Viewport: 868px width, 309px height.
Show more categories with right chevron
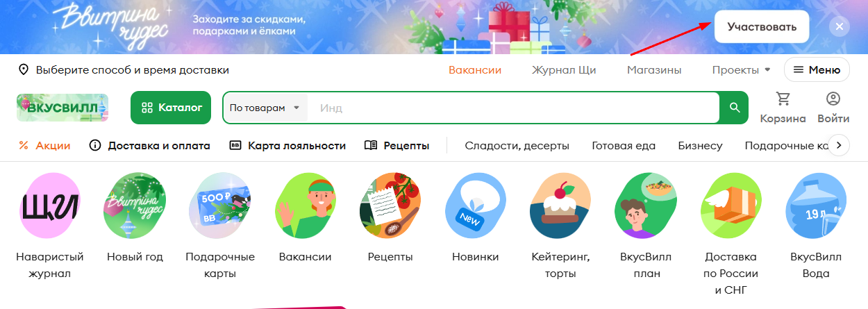tap(840, 145)
